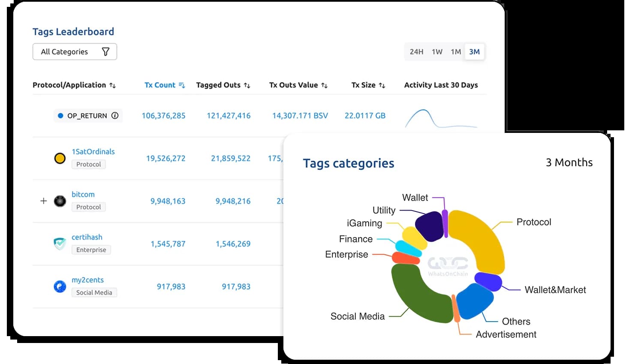
Task: Sort by Tx Count column icon
Action: [182, 85]
